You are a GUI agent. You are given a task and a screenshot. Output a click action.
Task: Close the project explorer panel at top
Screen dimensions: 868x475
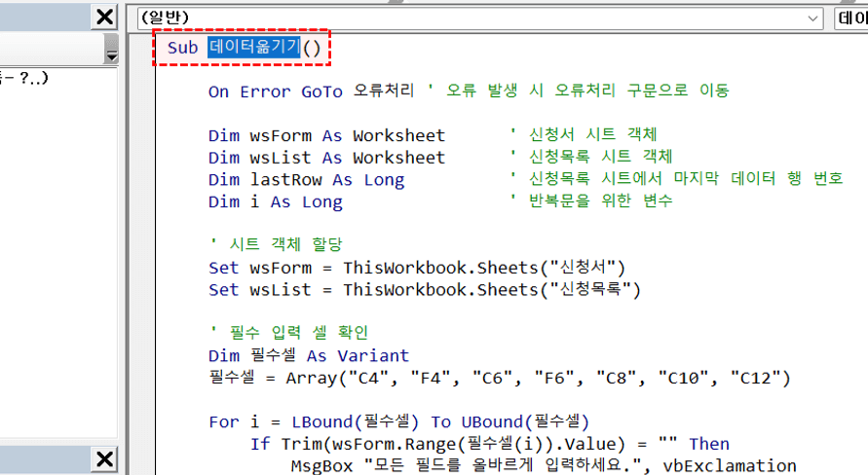(x=104, y=18)
